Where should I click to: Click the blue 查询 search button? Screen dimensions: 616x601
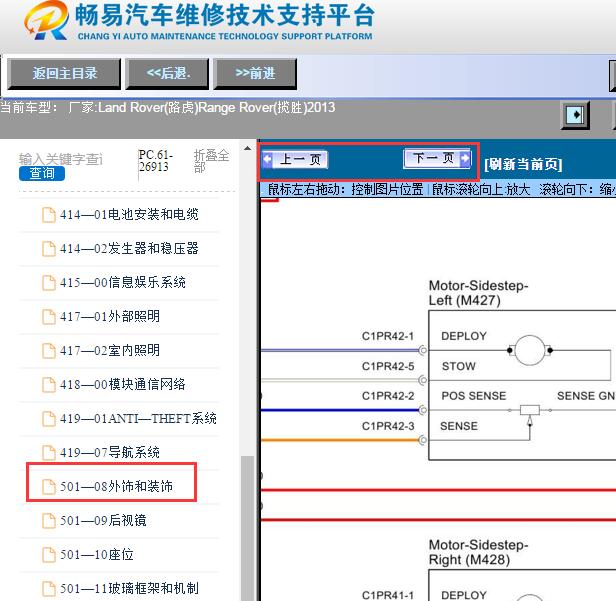point(42,173)
